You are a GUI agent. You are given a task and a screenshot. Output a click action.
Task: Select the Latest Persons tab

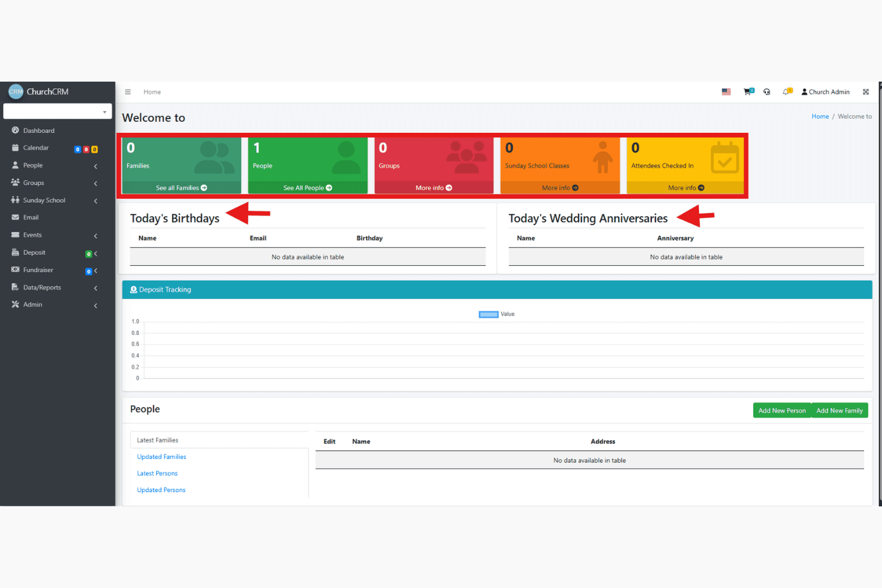click(157, 474)
